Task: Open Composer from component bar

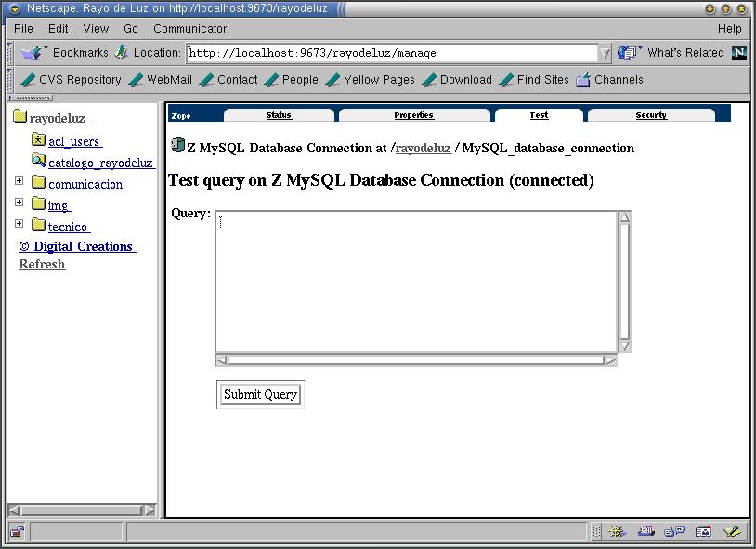Action: click(733, 531)
